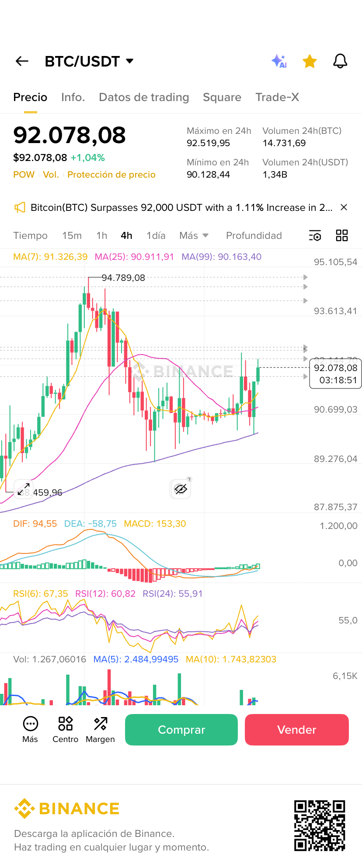Screen dimensions: 362x868
Task: Open price alerts bell icon
Action: 340,61
